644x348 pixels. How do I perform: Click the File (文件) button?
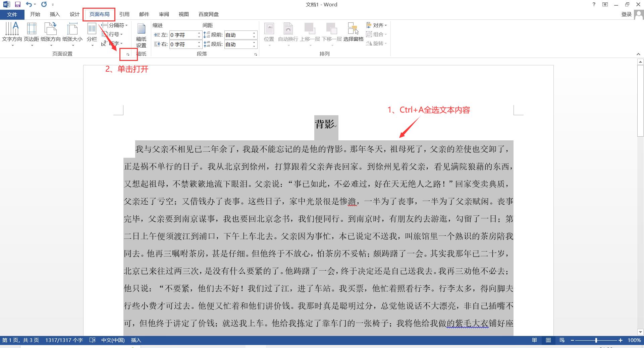click(12, 14)
